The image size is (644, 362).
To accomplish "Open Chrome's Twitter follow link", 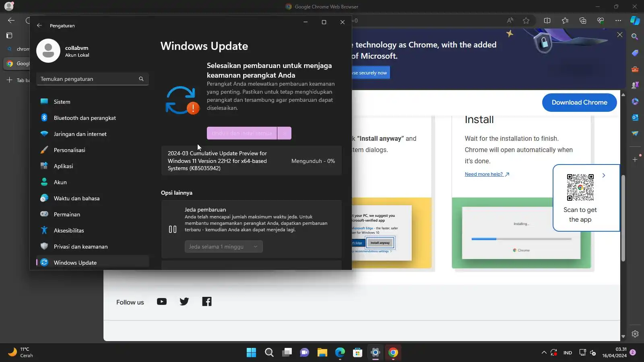I will pos(184,302).
